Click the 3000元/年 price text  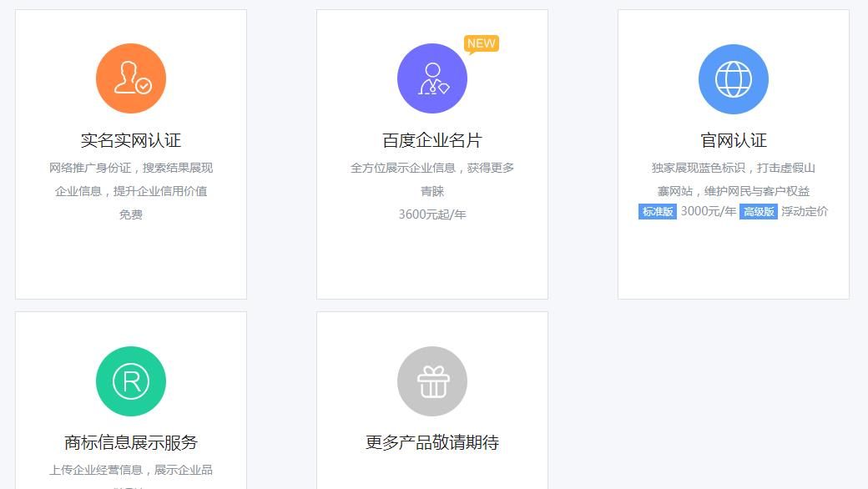click(x=708, y=211)
